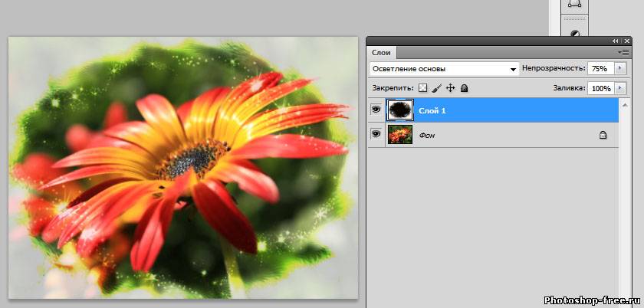Click the lock icon on Фон layer
Viewport: 644px width, 308px height.
[603, 135]
